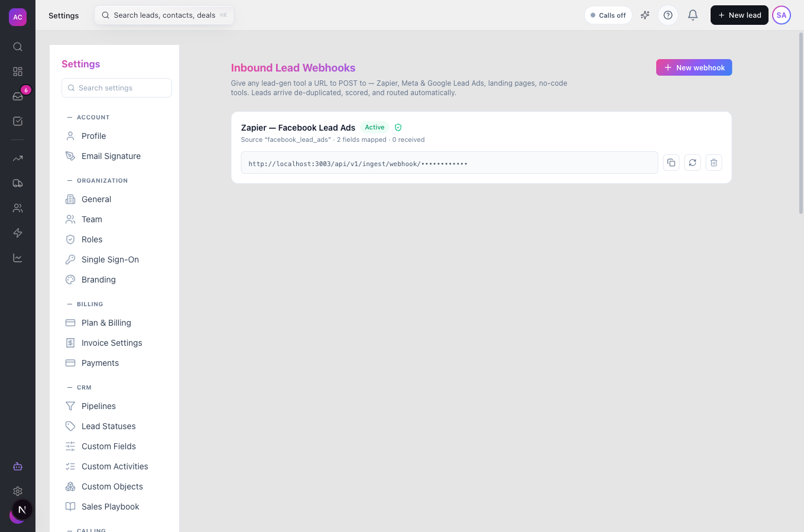Open the dashboard grid icon in left rail
804x532 pixels.
(18, 72)
